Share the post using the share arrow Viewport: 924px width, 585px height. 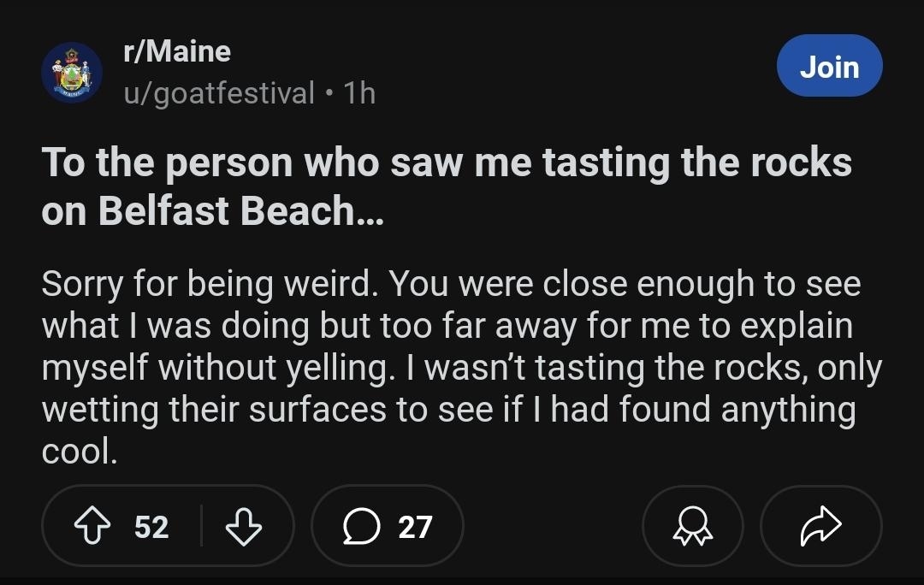[x=820, y=527]
